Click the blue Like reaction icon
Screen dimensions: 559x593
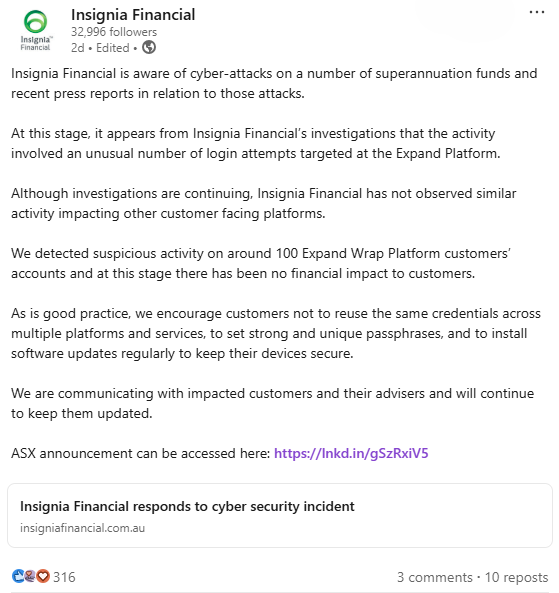17,576
